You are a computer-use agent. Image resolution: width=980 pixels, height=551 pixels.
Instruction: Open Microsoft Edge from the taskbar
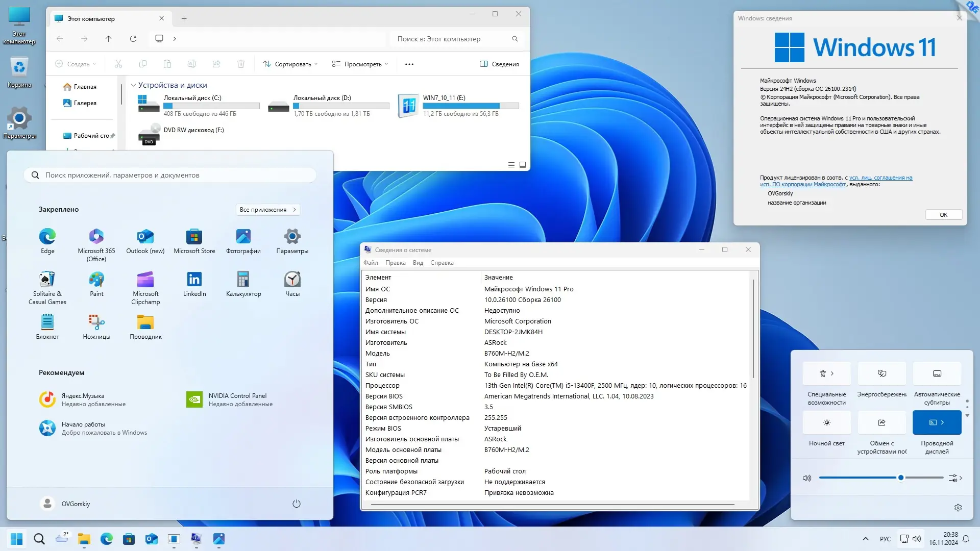click(x=106, y=539)
